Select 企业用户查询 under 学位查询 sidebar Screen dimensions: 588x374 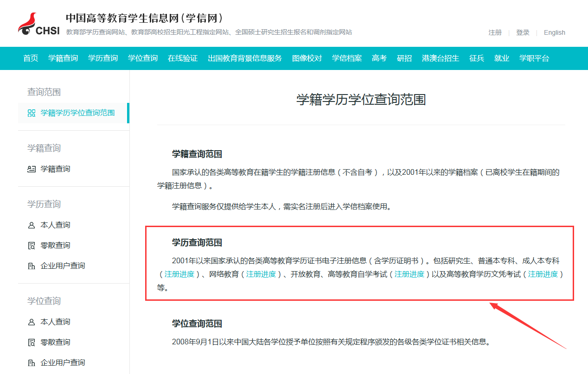click(63, 363)
